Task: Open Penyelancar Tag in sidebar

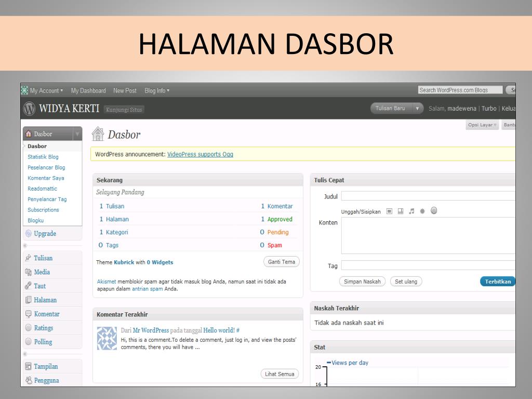Action: pyautogui.click(x=47, y=199)
